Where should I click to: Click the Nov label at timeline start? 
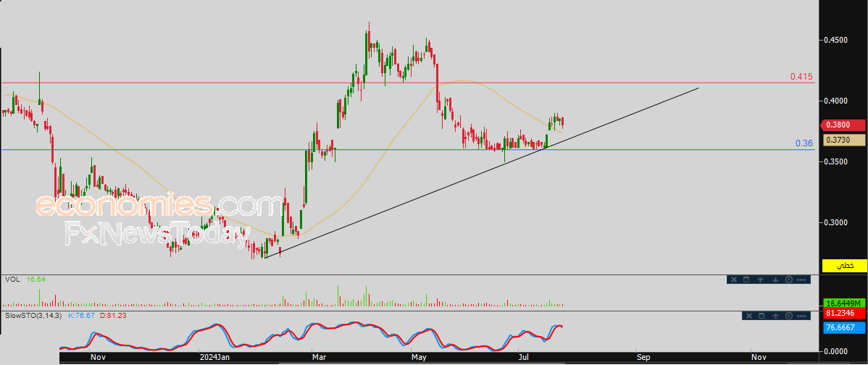point(97,358)
